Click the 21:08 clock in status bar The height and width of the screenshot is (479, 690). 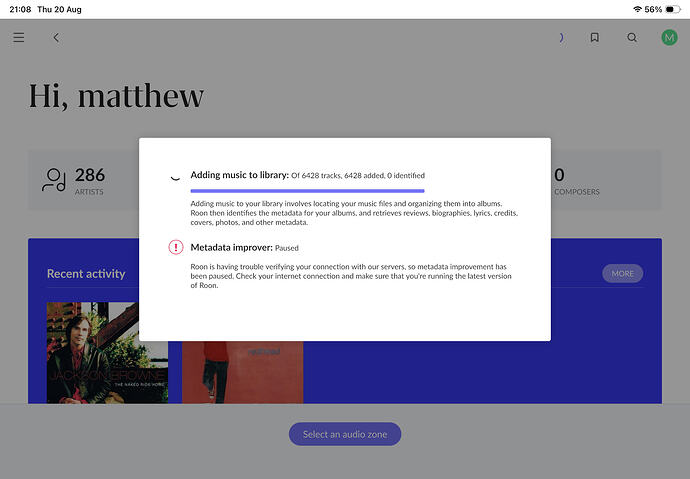(20, 9)
